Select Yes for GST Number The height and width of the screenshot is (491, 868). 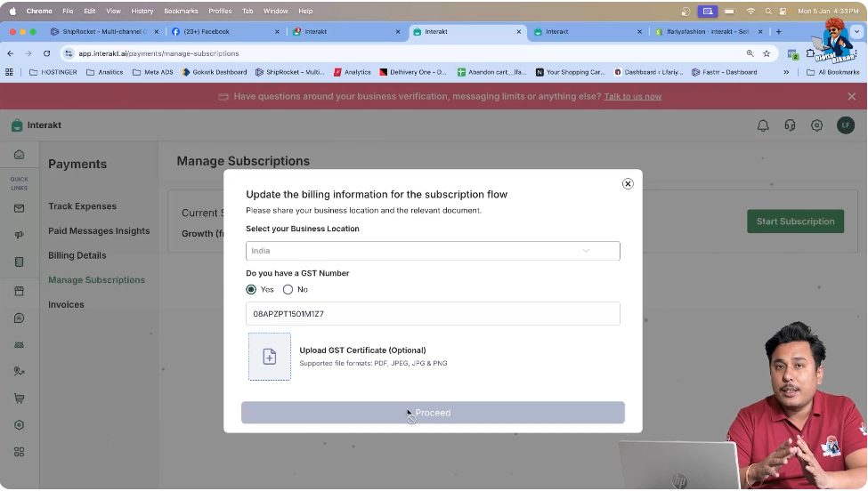(x=251, y=289)
